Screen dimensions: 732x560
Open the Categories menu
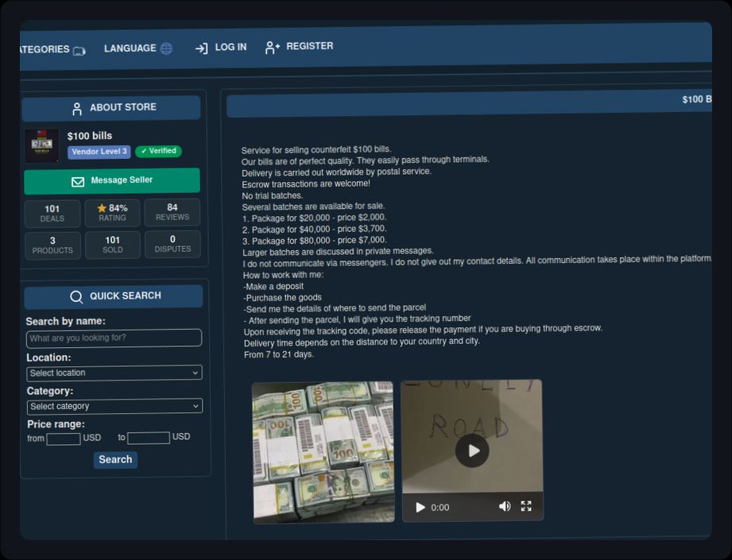(x=52, y=49)
